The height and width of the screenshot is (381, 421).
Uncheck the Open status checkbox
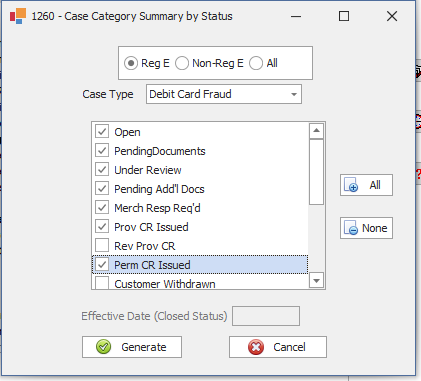102,131
